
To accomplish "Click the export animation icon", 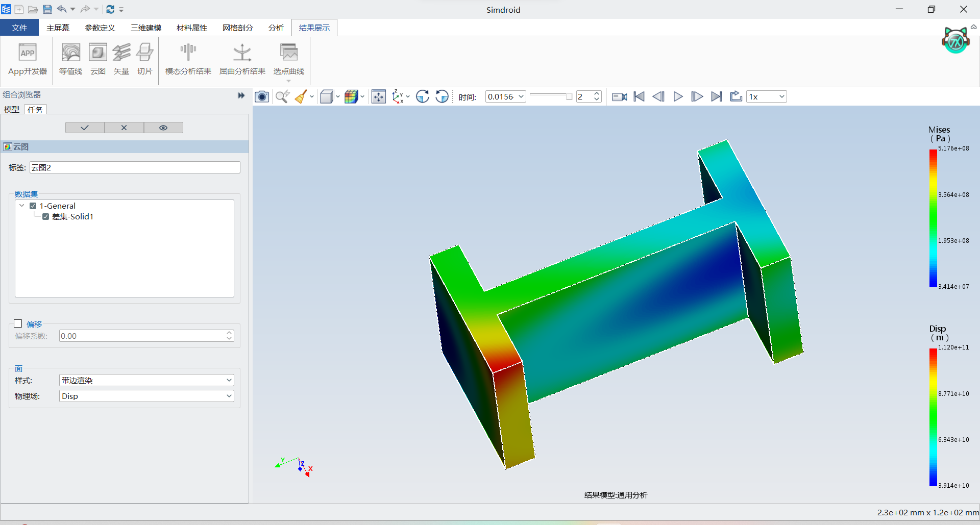I will pyautogui.click(x=736, y=96).
